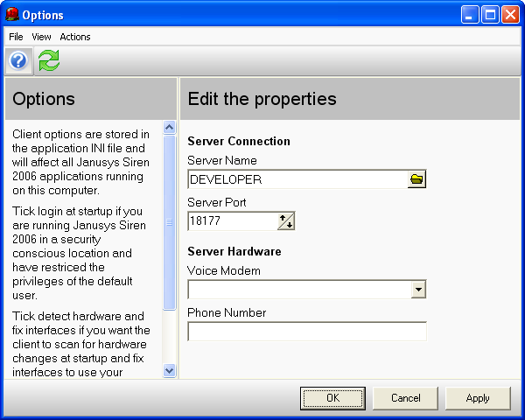
Task: Open the Actions menu
Action: click(x=75, y=37)
